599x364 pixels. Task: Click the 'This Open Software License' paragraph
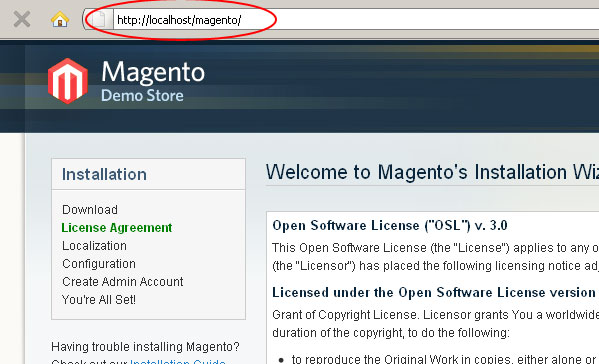tap(435, 256)
